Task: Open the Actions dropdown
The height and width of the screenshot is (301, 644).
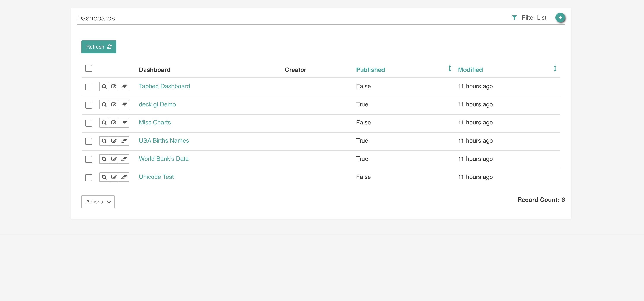Action: point(98,202)
